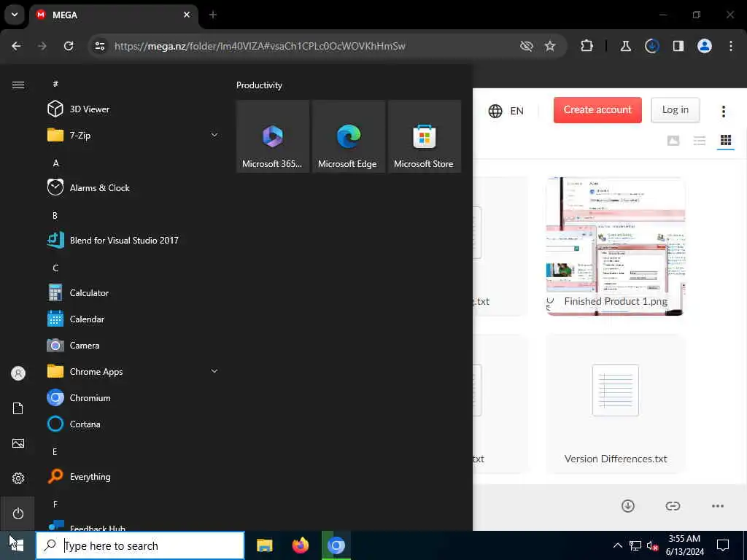
Task: Select the Finished Product 1.png thumbnail
Action: point(616,246)
